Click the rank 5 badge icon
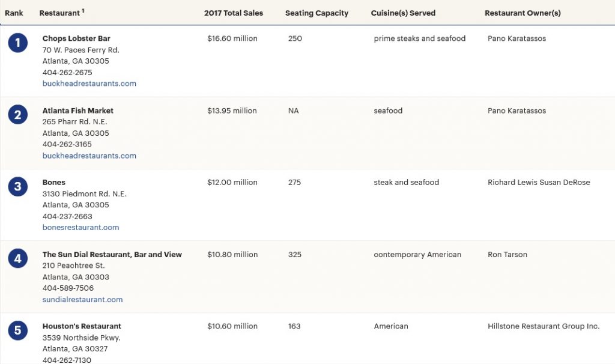The image size is (615, 364). [x=17, y=330]
